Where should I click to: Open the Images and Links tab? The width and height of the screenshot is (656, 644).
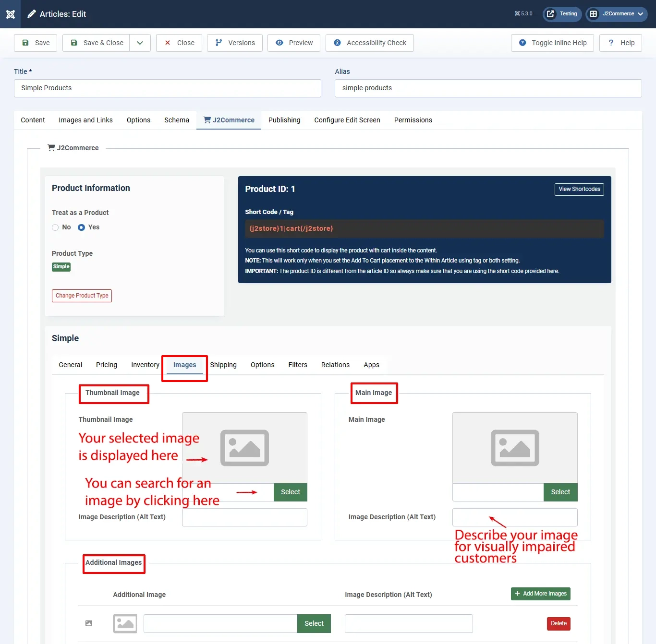point(85,120)
